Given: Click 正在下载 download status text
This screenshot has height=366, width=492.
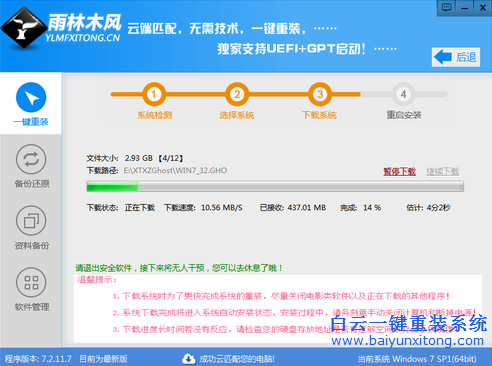Looking at the screenshot, I should [140, 208].
